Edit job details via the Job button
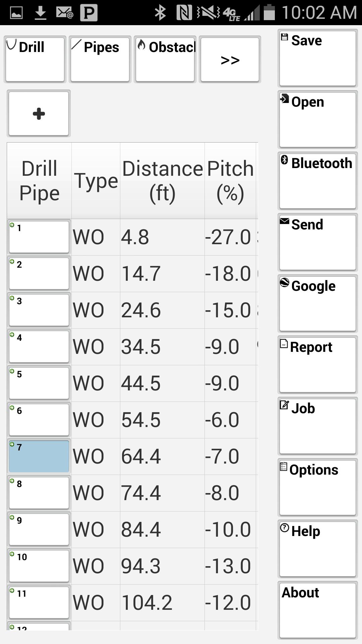362x644 pixels. pos(317,426)
